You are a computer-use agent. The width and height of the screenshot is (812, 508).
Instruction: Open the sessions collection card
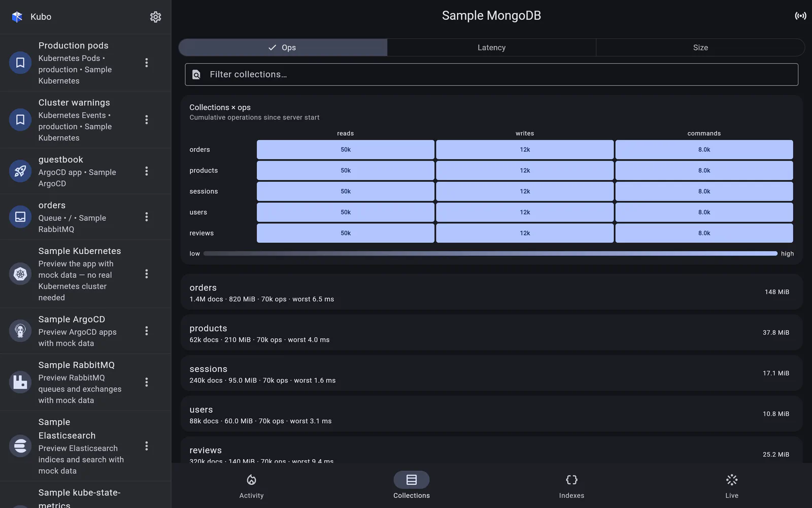491,373
